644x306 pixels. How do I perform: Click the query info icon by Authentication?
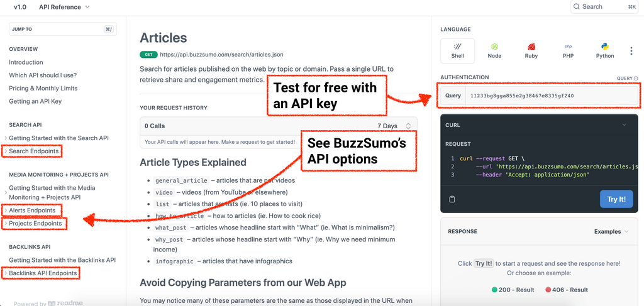pos(636,79)
